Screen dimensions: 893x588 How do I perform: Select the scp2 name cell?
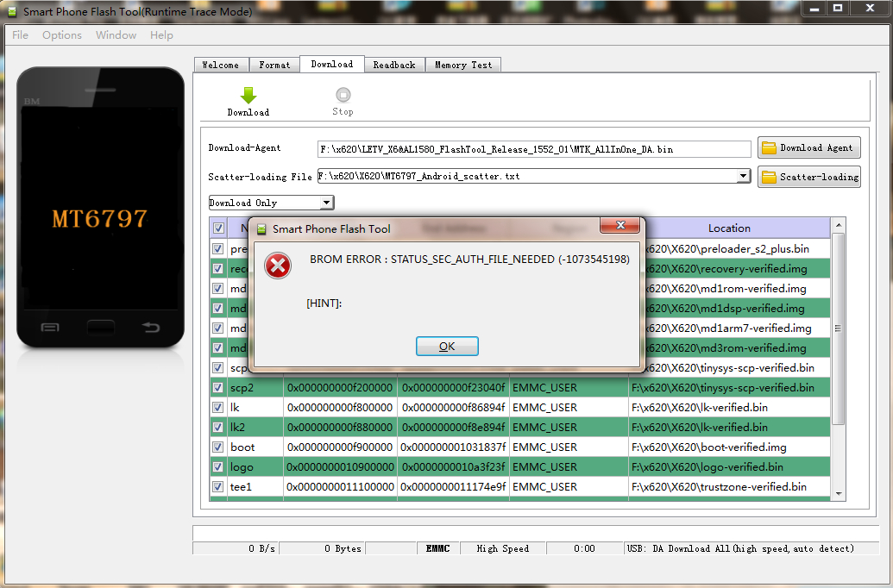[x=255, y=388]
